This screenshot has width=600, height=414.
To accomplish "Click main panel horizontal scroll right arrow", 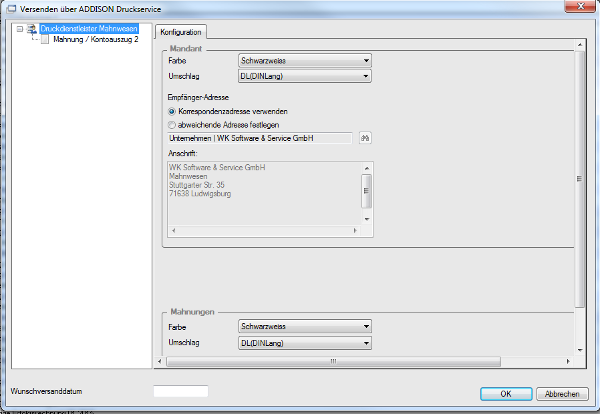I will coord(568,361).
